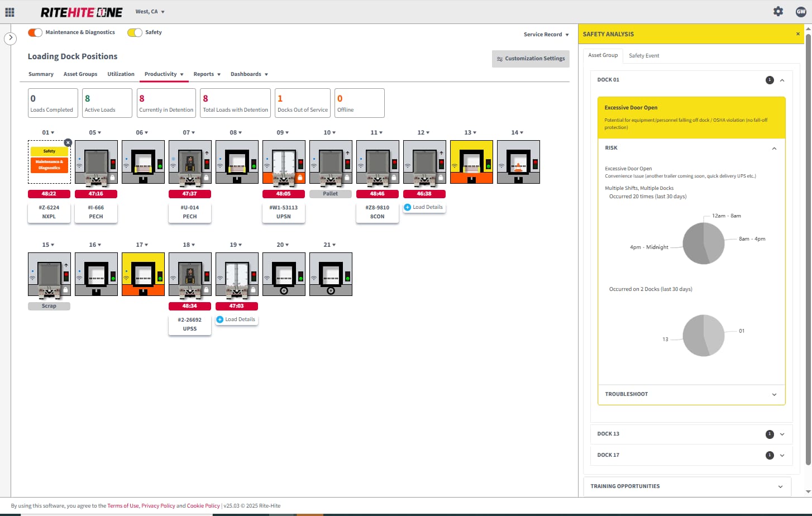Close the Safety Analysis panel
This screenshot has height=516, width=812.
tap(797, 34)
